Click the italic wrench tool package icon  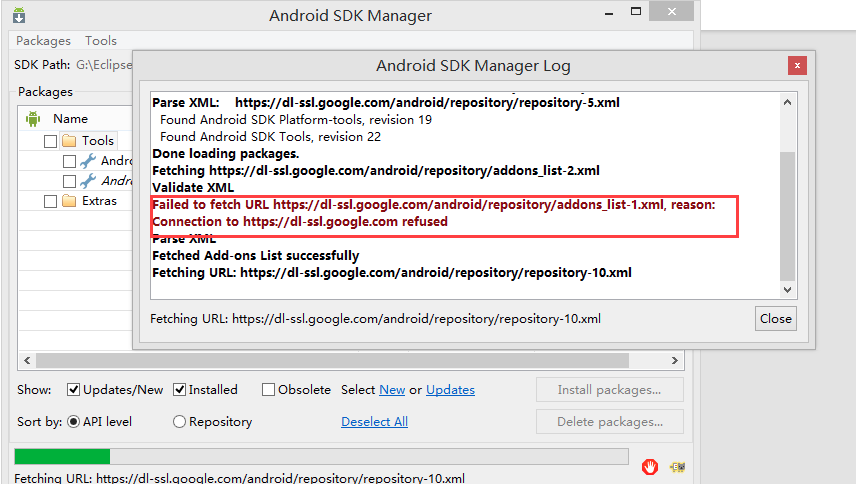click(88, 181)
